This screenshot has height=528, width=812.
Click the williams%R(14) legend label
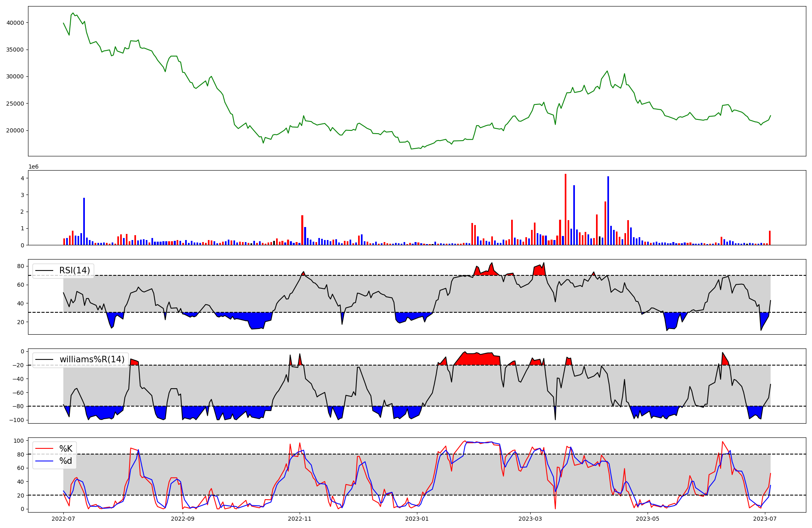click(92, 359)
